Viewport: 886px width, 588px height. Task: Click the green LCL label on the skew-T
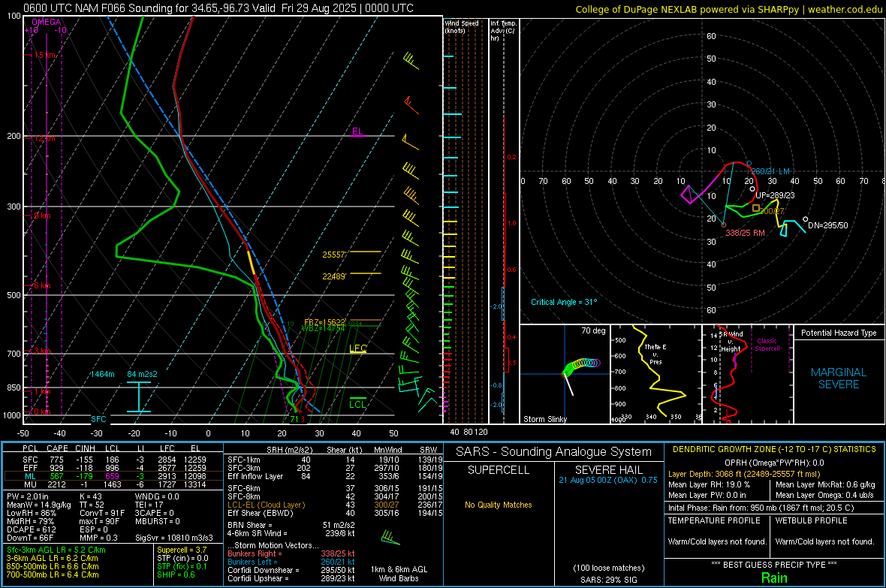(x=357, y=404)
